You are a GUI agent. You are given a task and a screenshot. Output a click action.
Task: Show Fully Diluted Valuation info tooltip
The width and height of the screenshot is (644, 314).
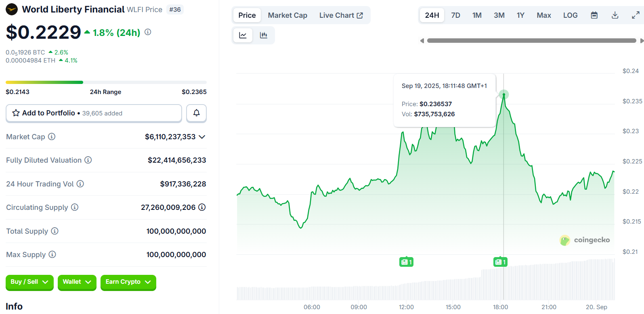(x=88, y=160)
